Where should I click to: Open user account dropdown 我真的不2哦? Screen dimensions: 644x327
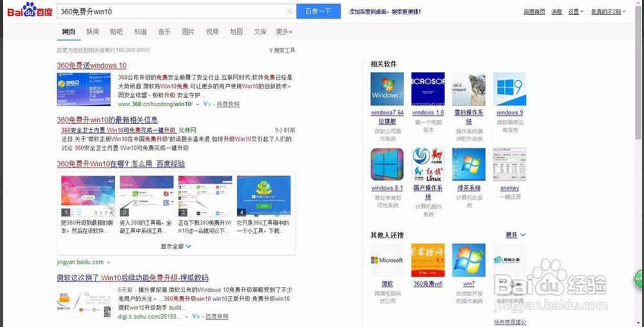(x=609, y=12)
